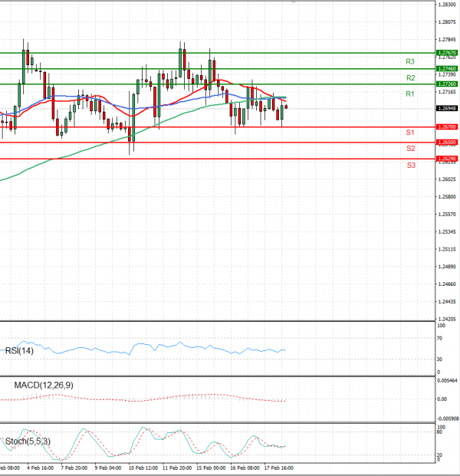The height and width of the screenshot is (476, 460).
Task: Click the 1.24435 price axis value
Action: pos(447,302)
